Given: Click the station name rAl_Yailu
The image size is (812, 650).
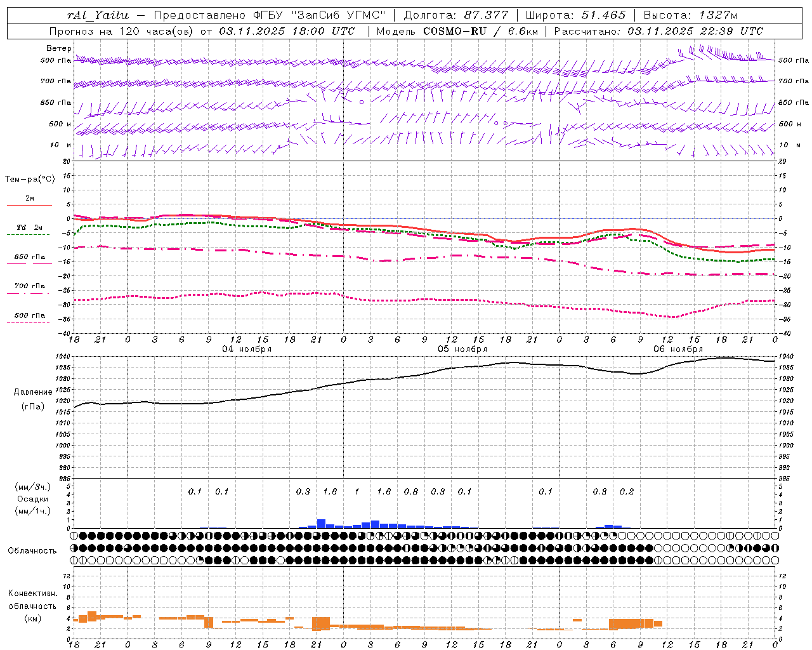Looking at the screenshot, I should click(x=98, y=15).
